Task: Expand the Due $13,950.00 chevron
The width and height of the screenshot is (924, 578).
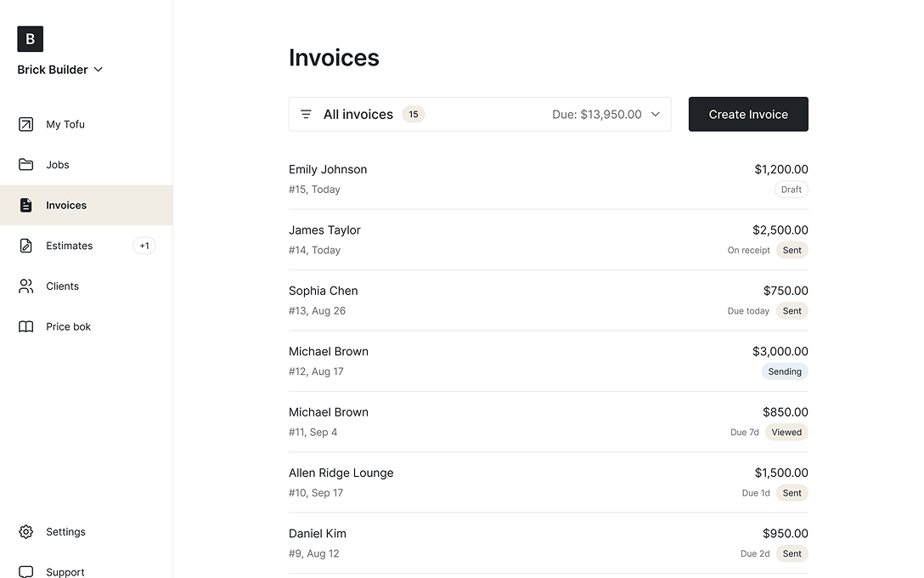Action: tap(656, 115)
